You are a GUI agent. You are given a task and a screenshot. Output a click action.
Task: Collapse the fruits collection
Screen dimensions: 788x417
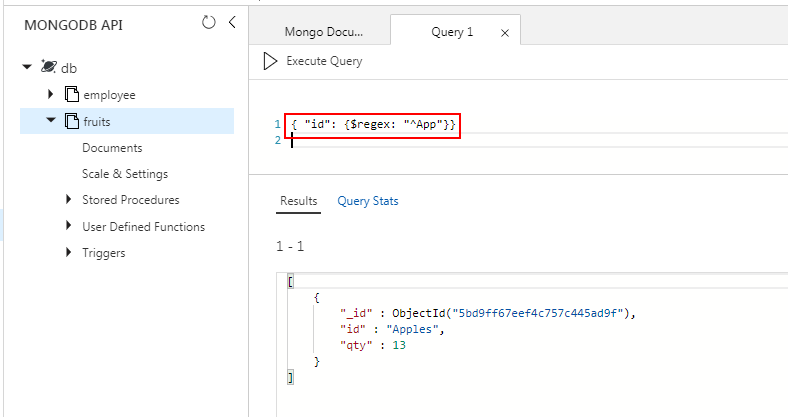tap(51, 121)
